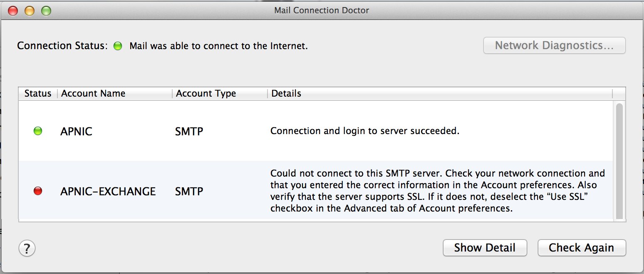Zoom the window with the green button
Screen dimensions: 644x274
point(46,11)
